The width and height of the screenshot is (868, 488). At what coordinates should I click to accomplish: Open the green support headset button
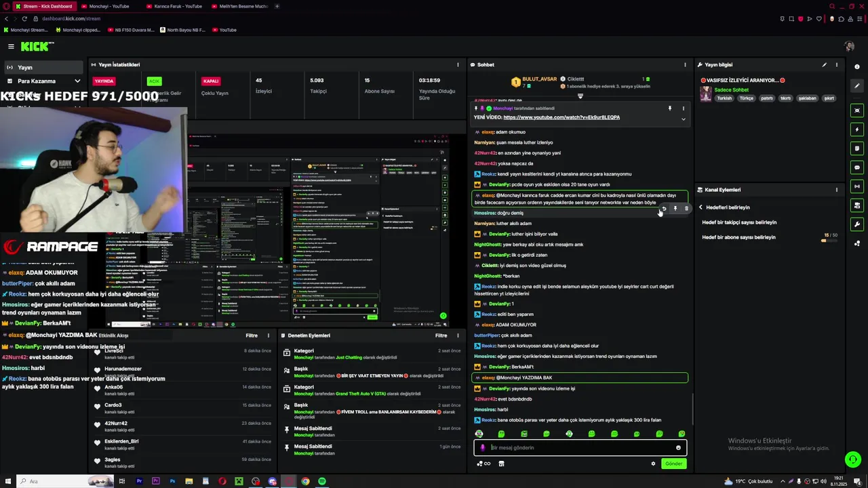pyautogui.click(x=852, y=460)
